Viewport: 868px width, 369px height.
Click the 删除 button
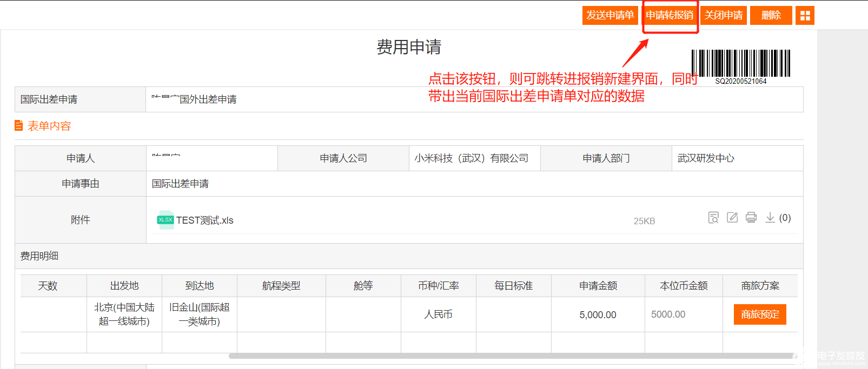pos(771,15)
